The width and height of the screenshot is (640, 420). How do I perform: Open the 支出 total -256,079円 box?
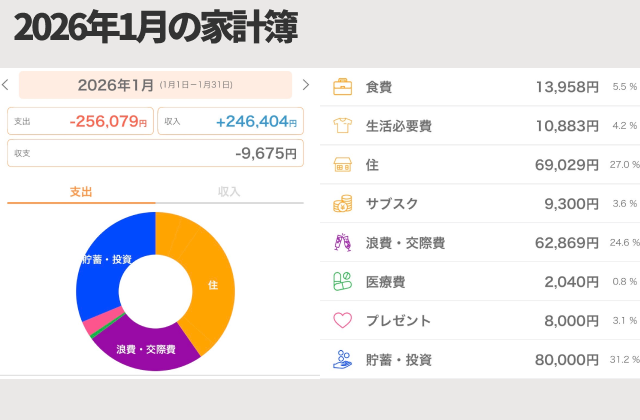[80, 122]
